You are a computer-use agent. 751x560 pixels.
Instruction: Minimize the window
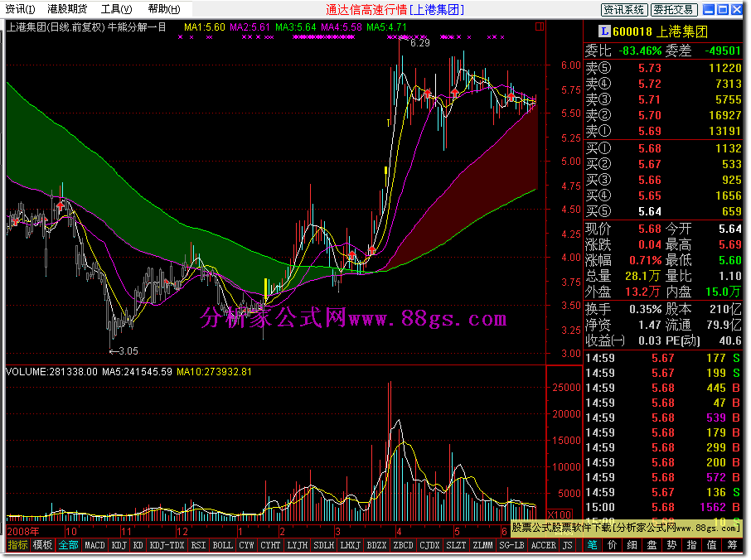[x=709, y=10]
